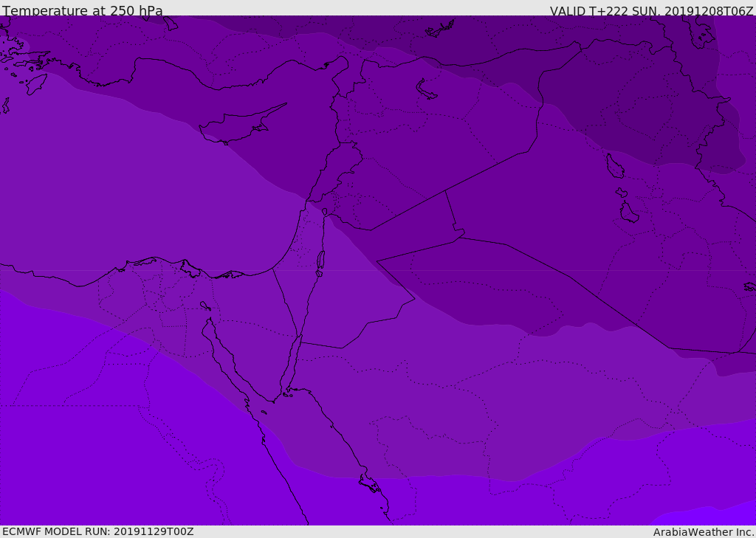Click the 'VALID T+222 SUN. 20191208T06Z' timestamp text
This screenshot has width=756, height=538.
pyautogui.click(x=651, y=11)
